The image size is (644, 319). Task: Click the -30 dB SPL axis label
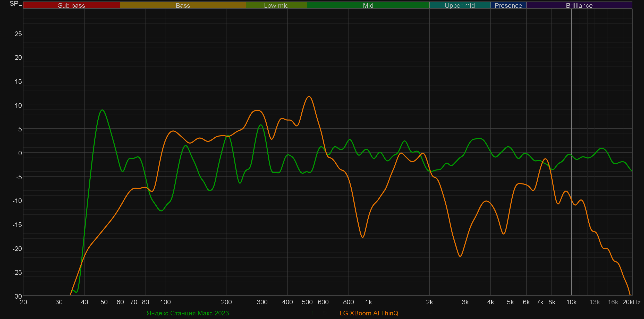point(17,296)
